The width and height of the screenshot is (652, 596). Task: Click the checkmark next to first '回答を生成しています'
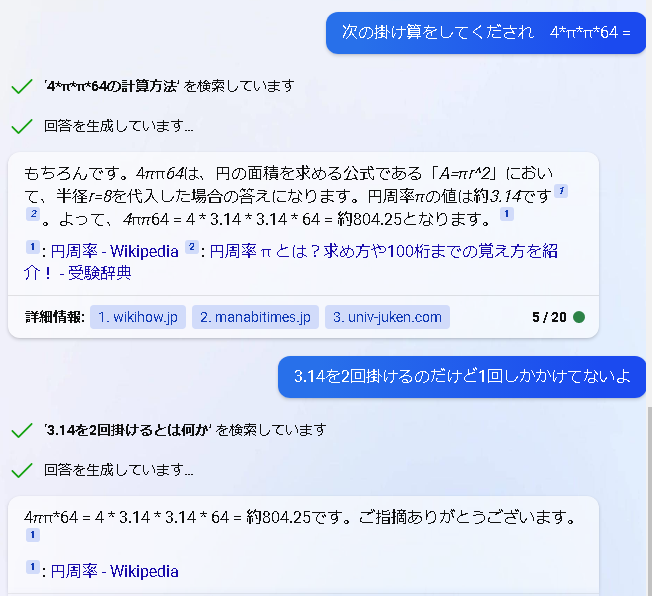[22, 126]
